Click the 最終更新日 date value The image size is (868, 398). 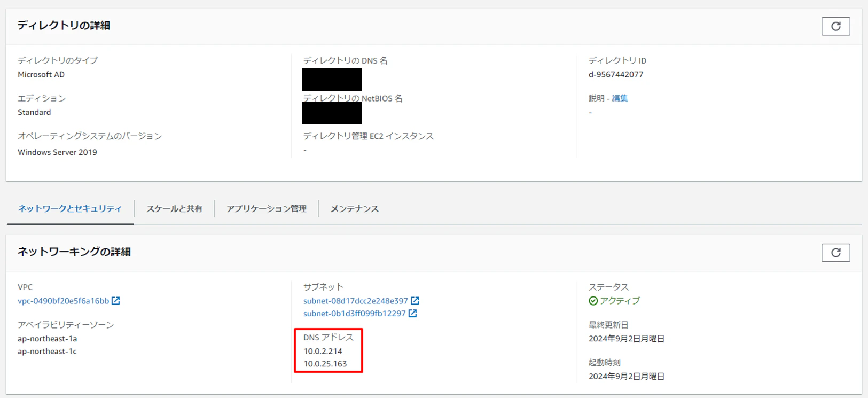pos(627,339)
